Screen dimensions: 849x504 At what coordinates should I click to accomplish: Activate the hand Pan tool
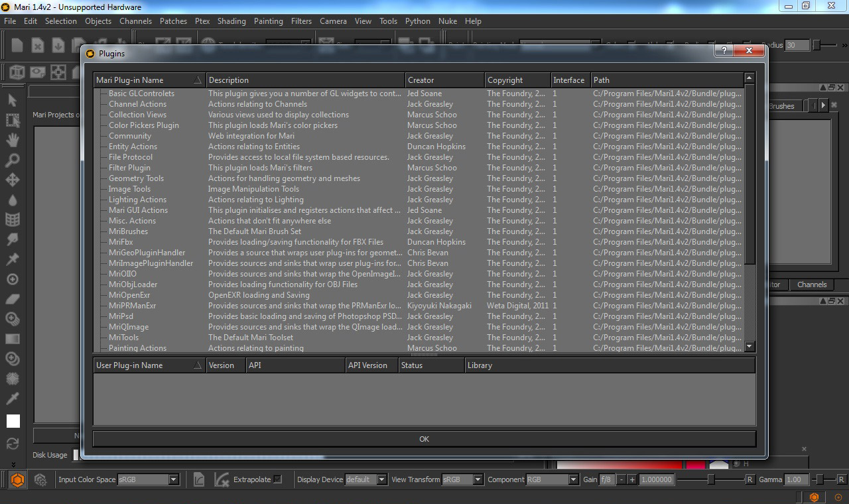[12, 140]
